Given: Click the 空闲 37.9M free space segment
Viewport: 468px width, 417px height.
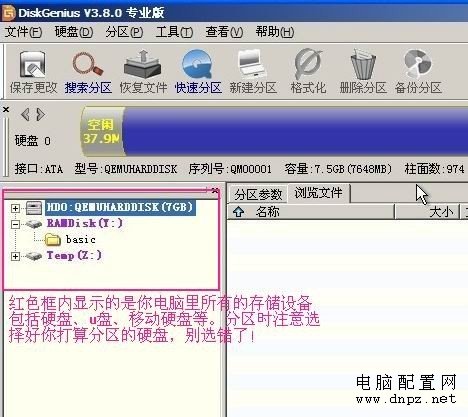Looking at the screenshot, I should click(101, 132).
